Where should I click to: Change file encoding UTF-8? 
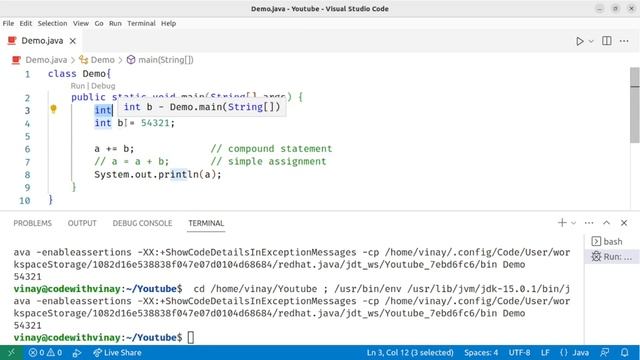tap(519, 353)
